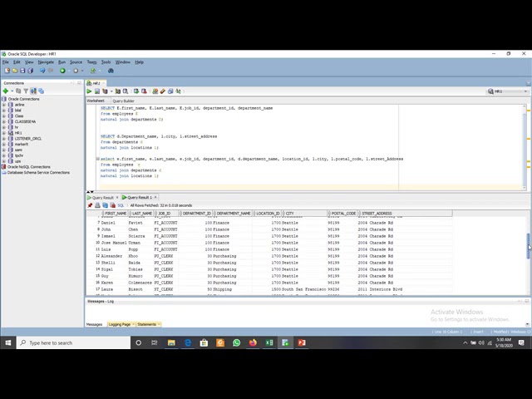Viewport: 532px width, 399px height.
Task: Switch to the Query Builder tab
Action: [123, 101]
